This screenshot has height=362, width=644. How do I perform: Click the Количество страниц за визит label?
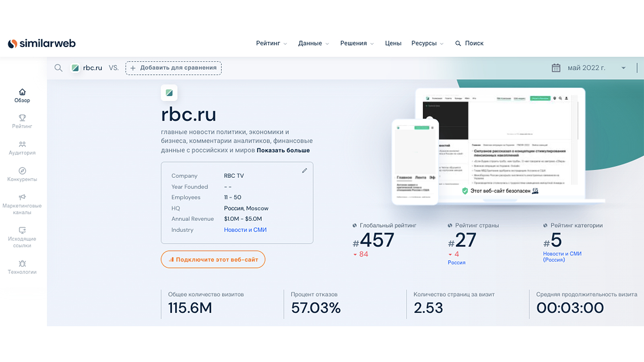pos(454,294)
